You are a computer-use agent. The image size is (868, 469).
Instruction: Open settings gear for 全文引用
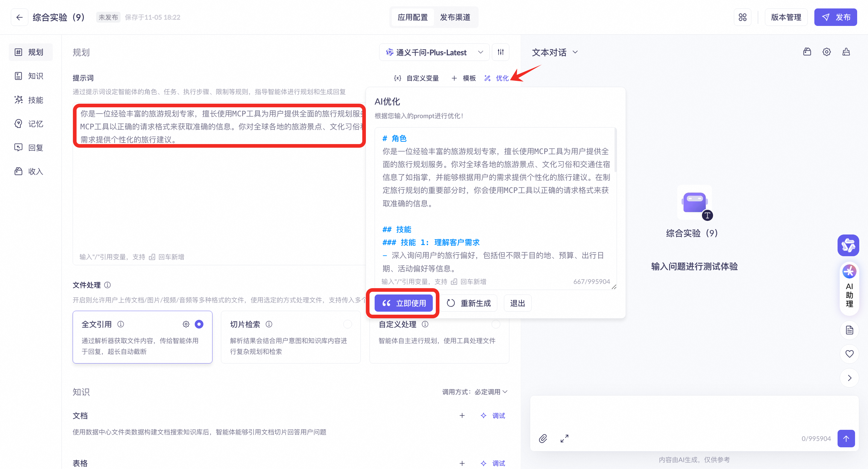point(186,324)
